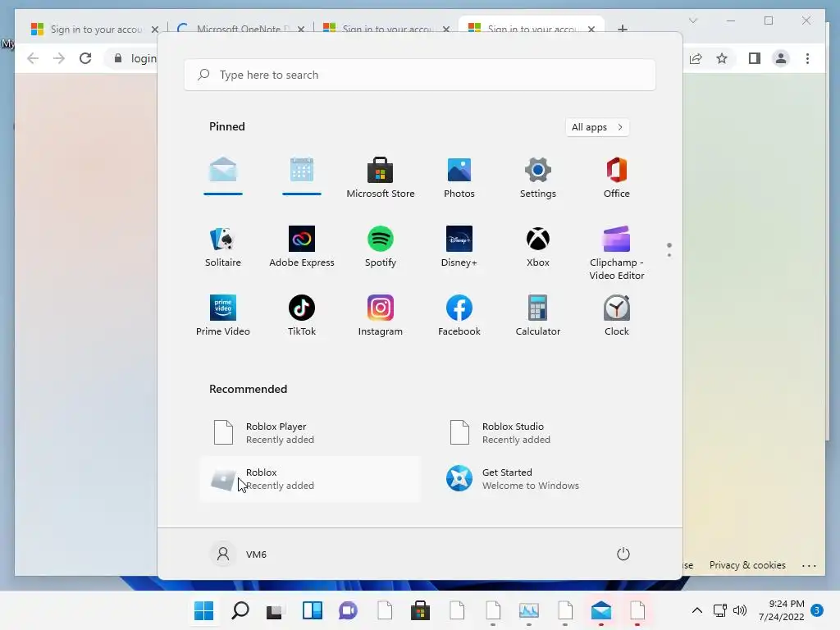Open Prime Video app
The image size is (840, 630).
pyautogui.click(x=223, y=316)
